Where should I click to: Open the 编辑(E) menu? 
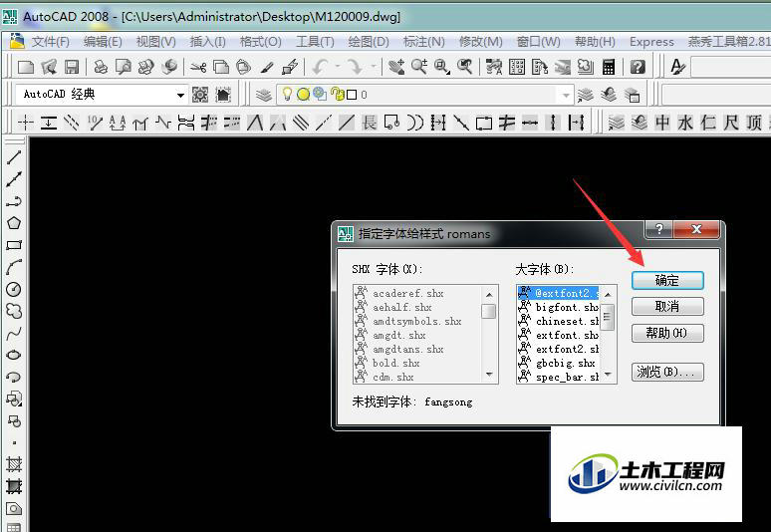point(103,42)
